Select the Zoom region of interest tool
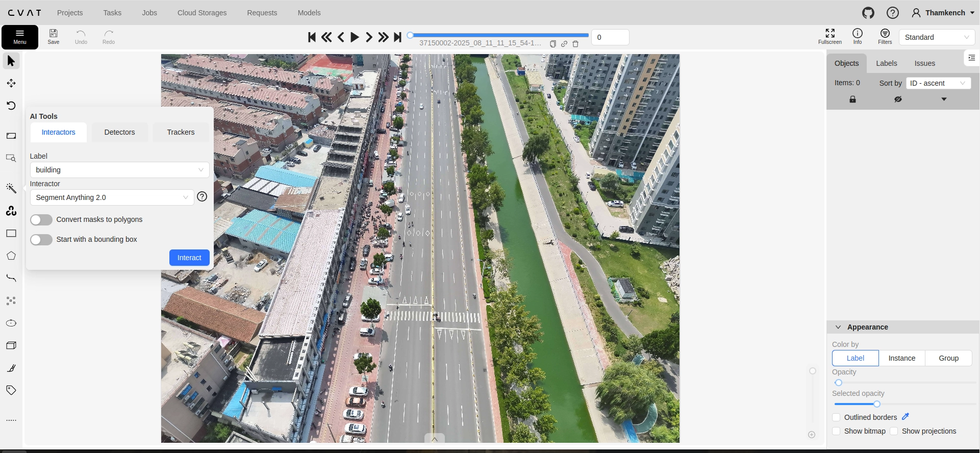Image resolution: width=980 pixels, height=453 pixels. (x=11, y=158)
